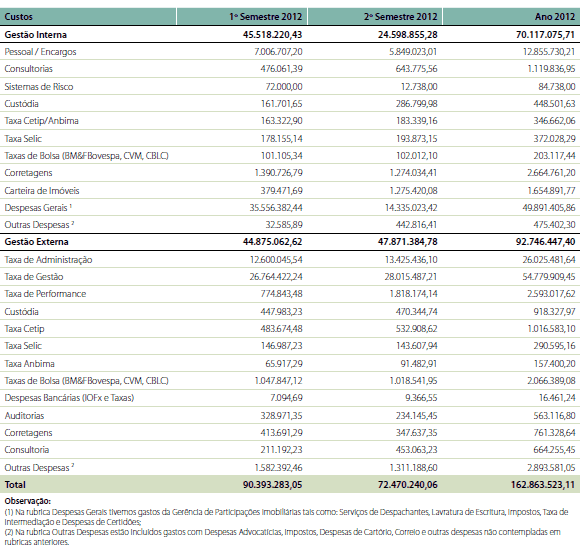The width and height of the screenshot is (580, 551).
Task: Select the Sistemas de Risco row label
Action: (39, 87)
